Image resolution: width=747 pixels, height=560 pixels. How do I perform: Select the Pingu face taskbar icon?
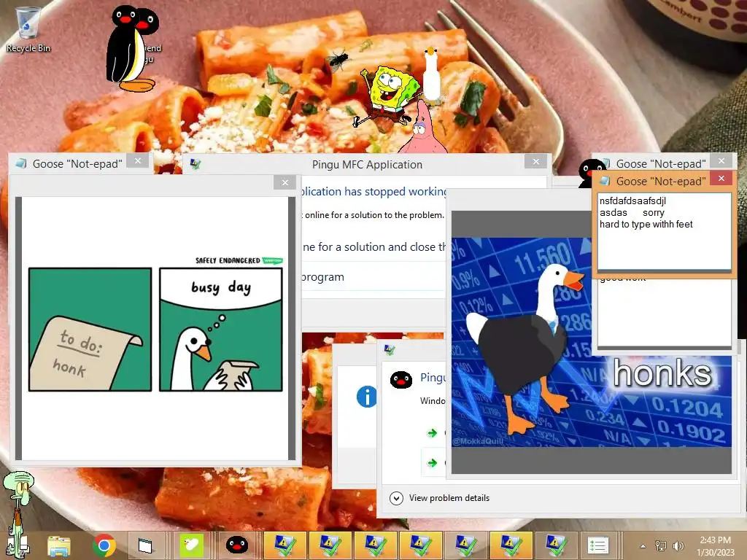pos(236,545)
